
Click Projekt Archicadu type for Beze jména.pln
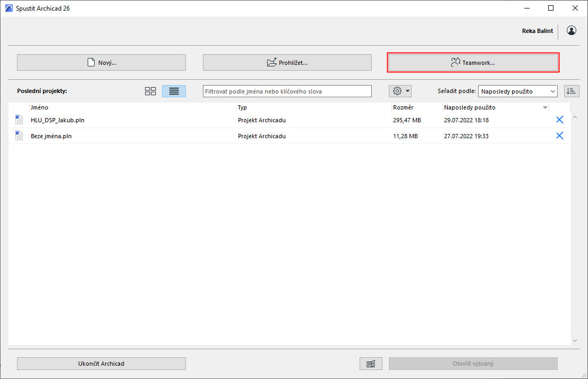point(262,136)
